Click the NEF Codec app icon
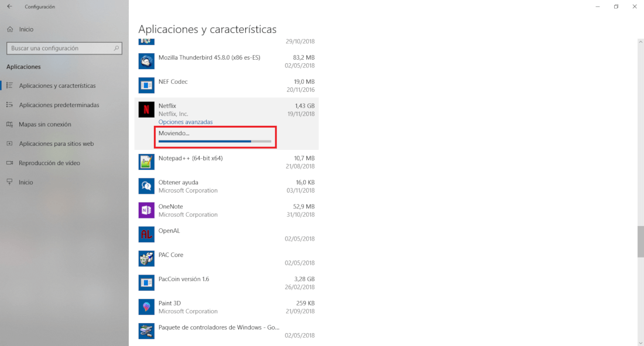Image resolution: width=644 pixels, height=346 pixels. 146,85
